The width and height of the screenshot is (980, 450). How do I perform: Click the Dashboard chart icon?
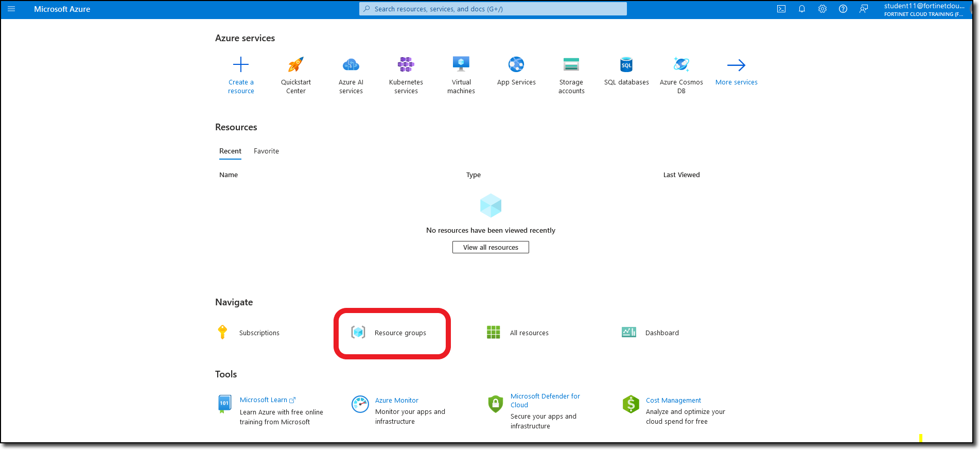coord(629,332)
